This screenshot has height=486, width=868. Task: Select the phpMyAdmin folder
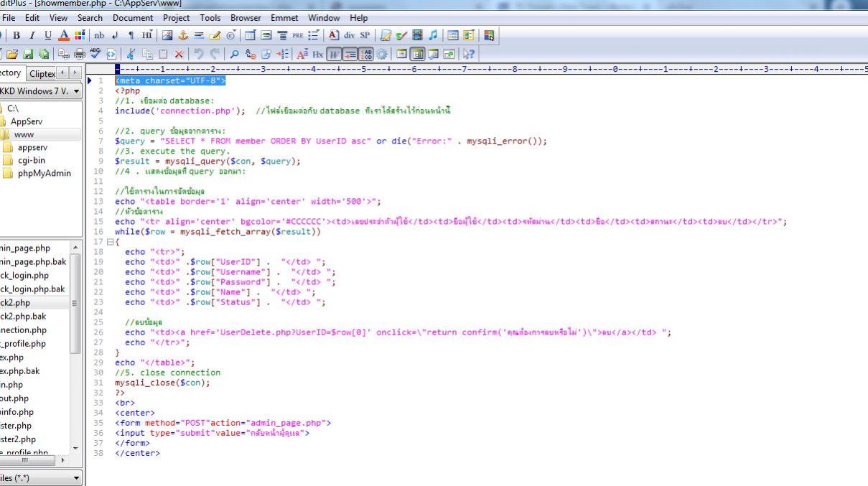point(45,173)
